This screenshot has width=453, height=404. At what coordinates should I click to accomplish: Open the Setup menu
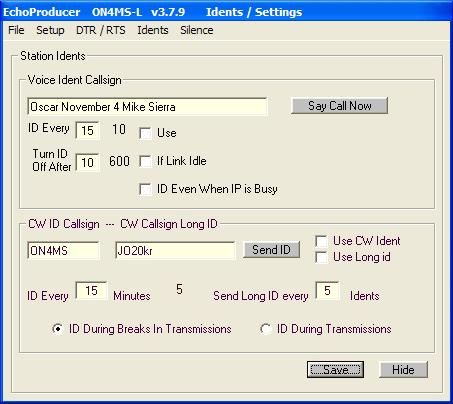coord(50,30)
